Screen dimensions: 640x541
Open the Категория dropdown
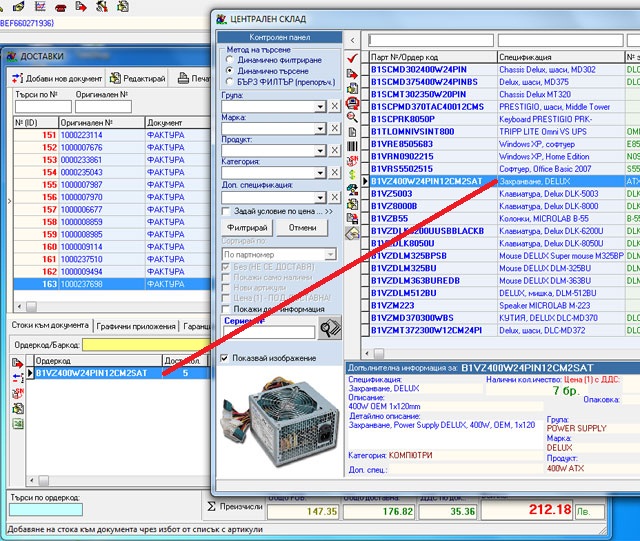[x=320, y=173]
